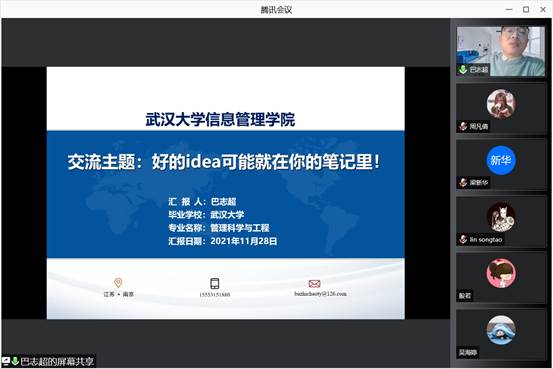Select the pink cartoon girl avatar tile
Screen dimensions: 553x369
click(500, 278)
